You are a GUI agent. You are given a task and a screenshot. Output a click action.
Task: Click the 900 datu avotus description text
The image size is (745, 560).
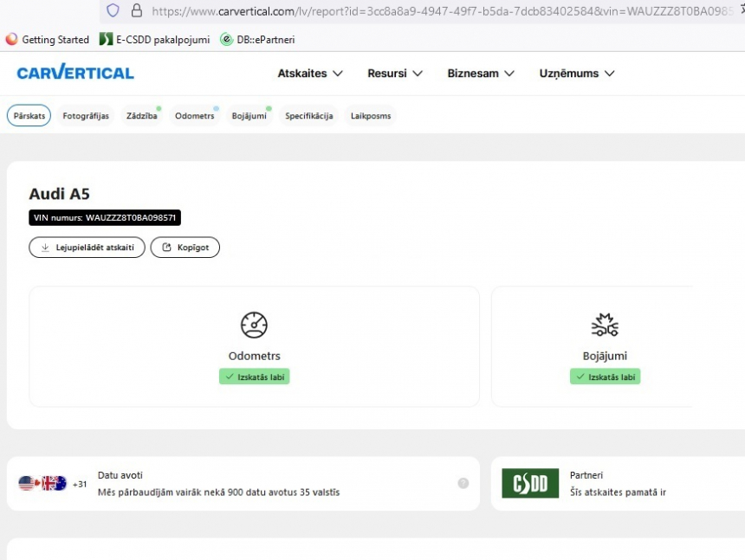218,492
